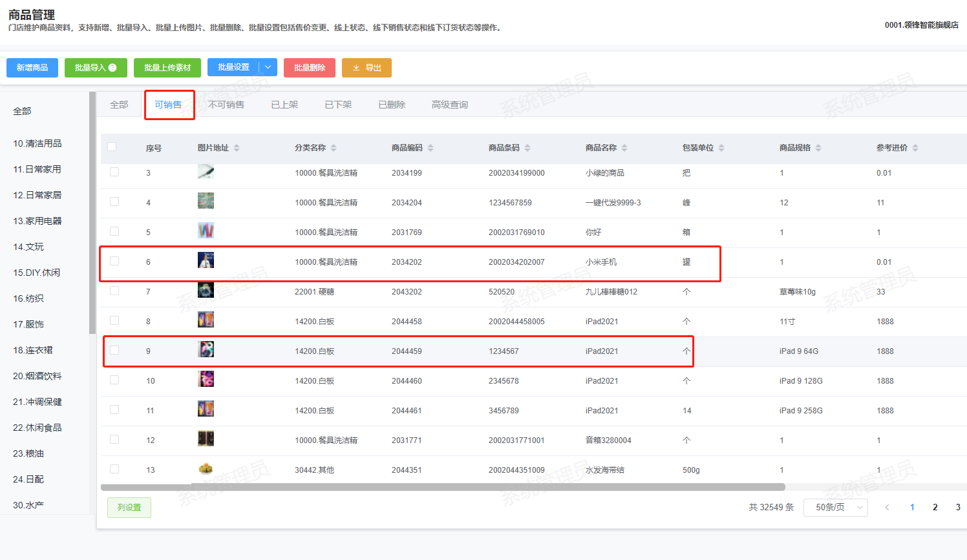
Task: Open the 高级查询 tab
Action: [x=449, y=105]
